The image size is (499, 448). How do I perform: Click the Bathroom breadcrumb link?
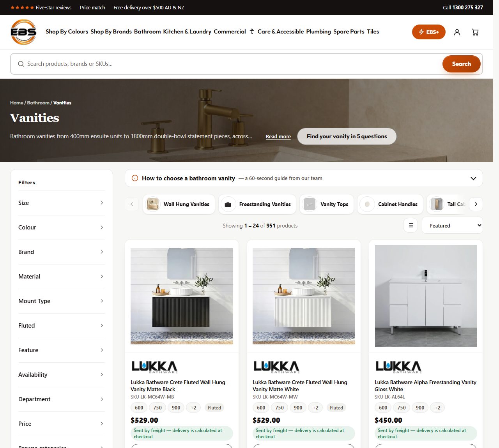(x=38, y=103)
